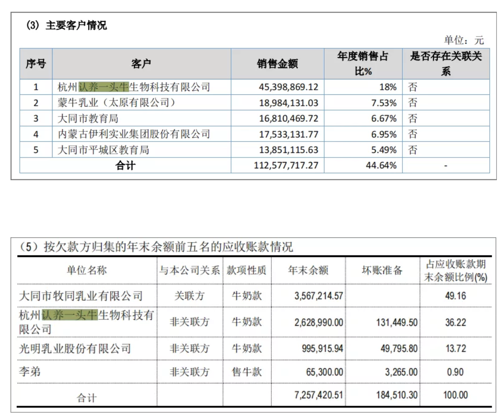The width and height of the screenshot is (504, 420).
Task: Click the '关联方' relationship cell
Action: pos(189,296)
